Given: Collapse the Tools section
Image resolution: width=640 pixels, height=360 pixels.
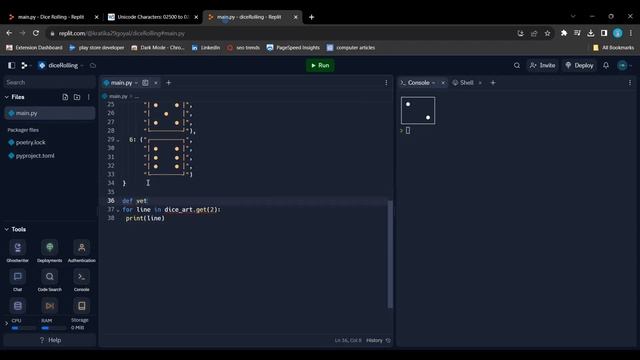Looking at the screenshot, I should (7, 229).
